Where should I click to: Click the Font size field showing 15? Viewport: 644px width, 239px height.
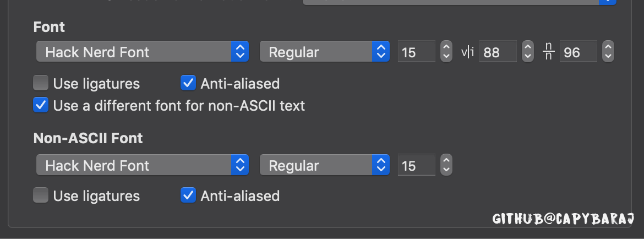[x=416, y=52]
